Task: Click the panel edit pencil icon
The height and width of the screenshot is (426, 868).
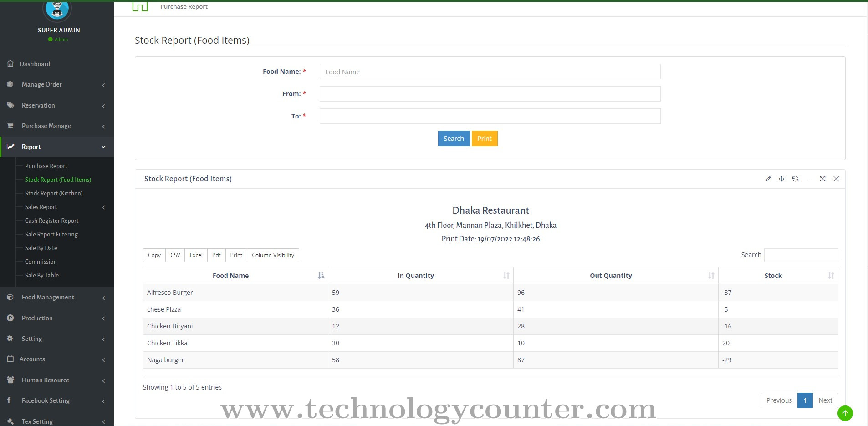Action: (768, 179)
